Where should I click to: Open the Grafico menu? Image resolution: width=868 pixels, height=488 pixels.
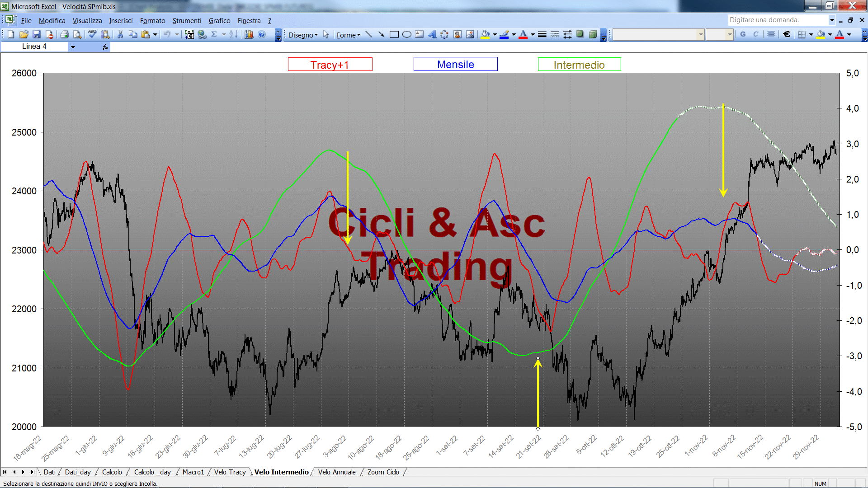pos(219,21)
